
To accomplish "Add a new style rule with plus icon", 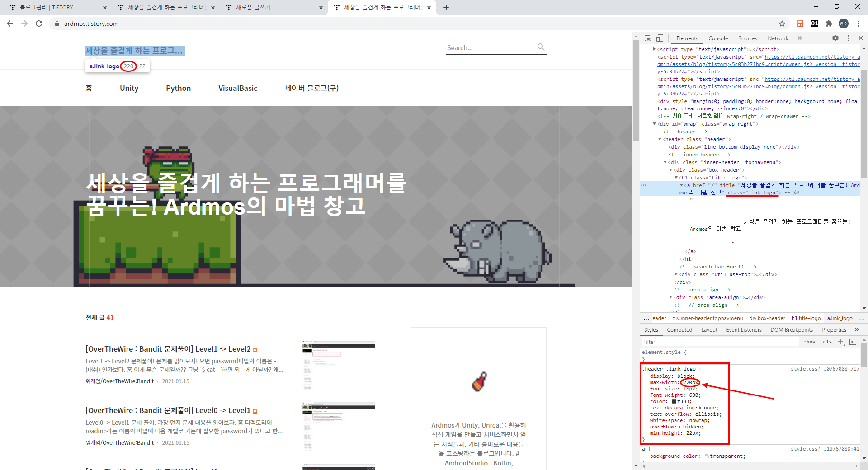I will coord(840,342).
